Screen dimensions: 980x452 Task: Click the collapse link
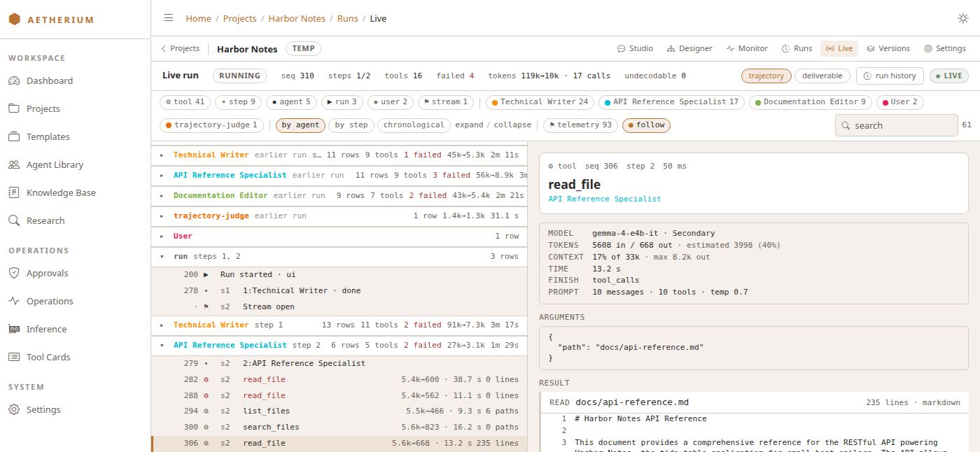click(512, 125)
